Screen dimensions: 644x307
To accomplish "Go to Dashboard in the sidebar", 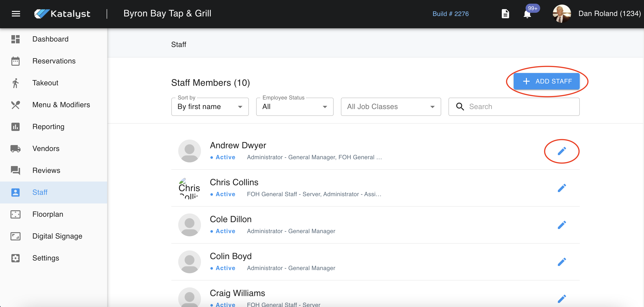I will click(50, 39).
